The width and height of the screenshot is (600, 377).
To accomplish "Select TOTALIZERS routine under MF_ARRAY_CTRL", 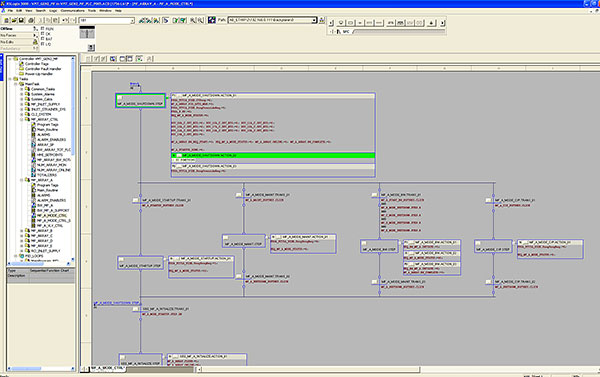I will tap(47, 175).
